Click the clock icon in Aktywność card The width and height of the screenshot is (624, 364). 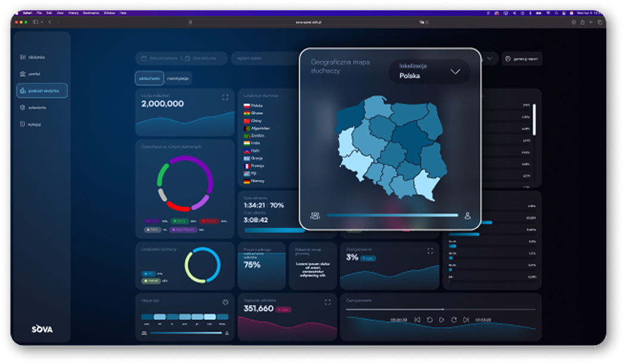coord(225,302)
